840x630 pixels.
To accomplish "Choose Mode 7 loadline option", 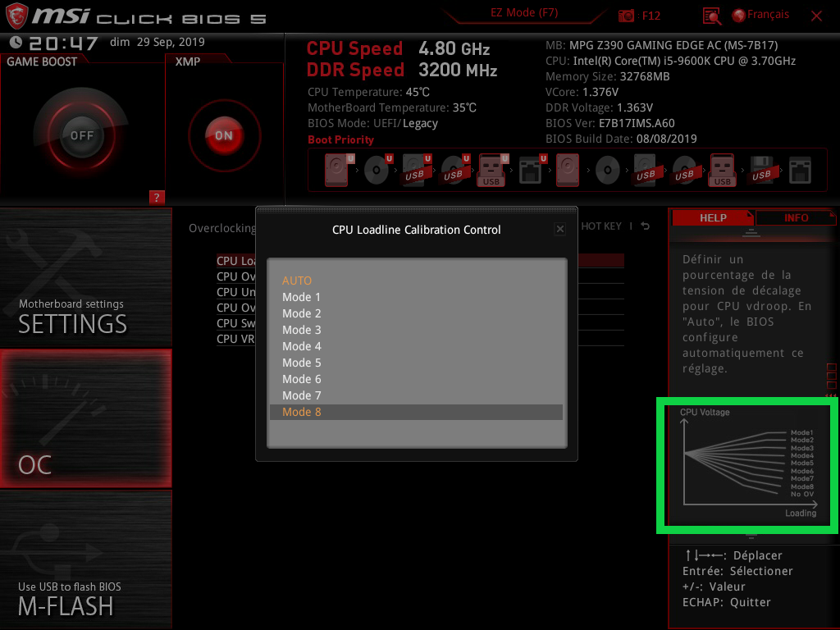I will [416, 396].
